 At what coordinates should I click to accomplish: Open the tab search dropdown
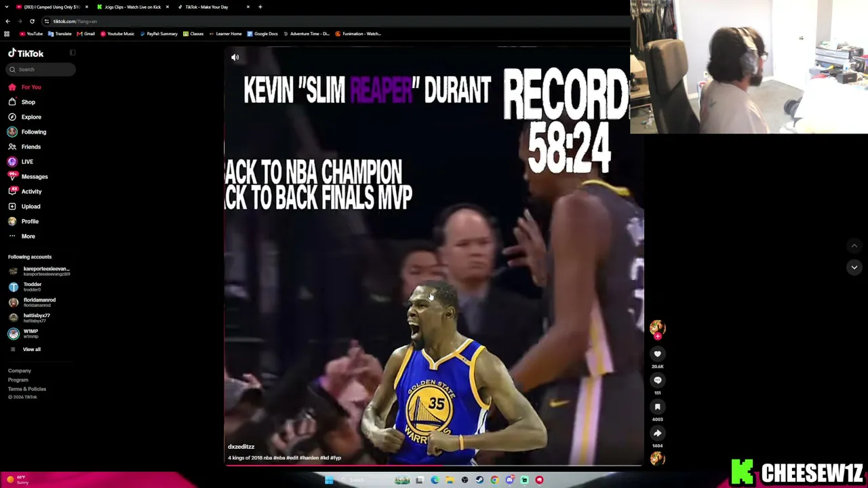(x=7, y=7)
